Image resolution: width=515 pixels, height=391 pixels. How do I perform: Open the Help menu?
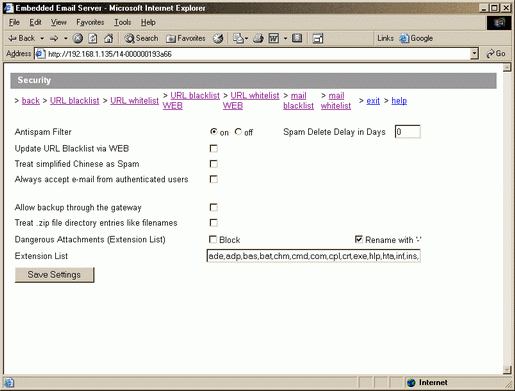148,22
